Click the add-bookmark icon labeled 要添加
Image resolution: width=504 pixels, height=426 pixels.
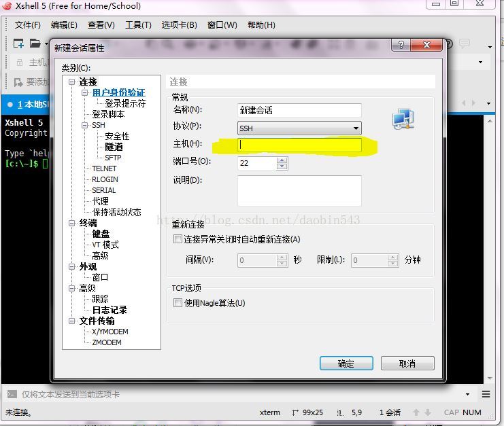click(x=18, y=82)
